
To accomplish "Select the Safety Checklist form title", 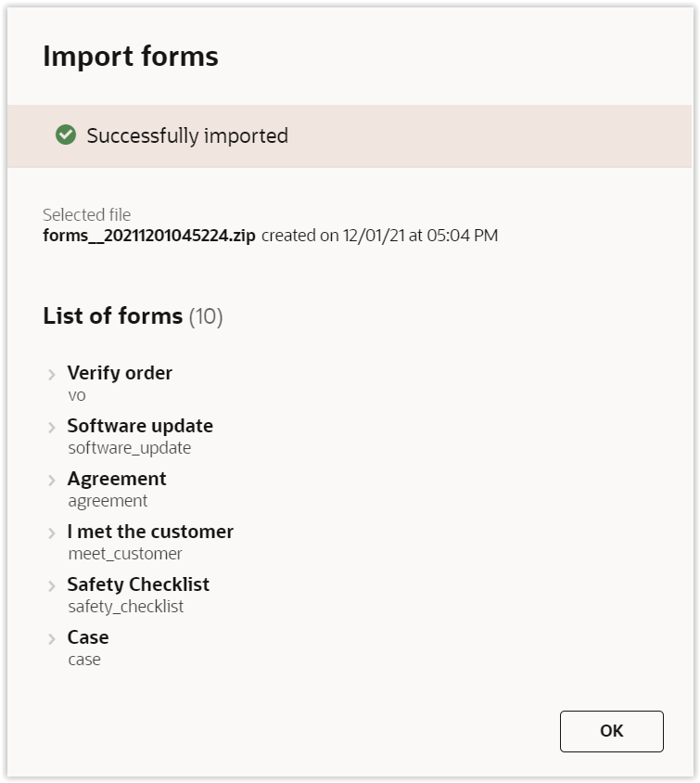I will (138, 584).
